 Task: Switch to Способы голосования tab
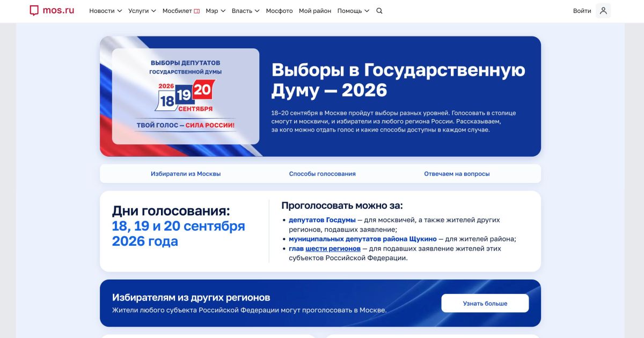(322, 174)
